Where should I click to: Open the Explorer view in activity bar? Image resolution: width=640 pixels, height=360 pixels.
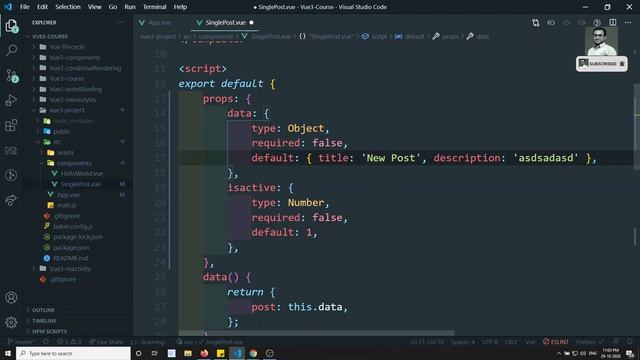click(x=11, y=26)
